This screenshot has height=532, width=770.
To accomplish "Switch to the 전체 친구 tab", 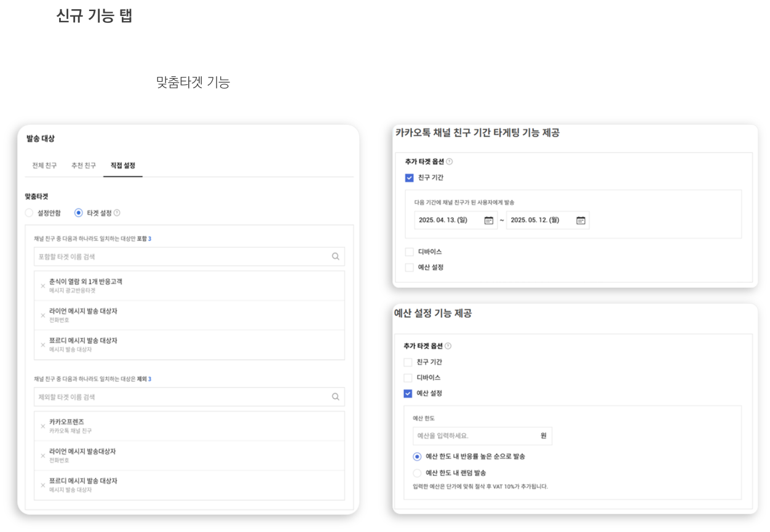I will [x=44, y=165].
